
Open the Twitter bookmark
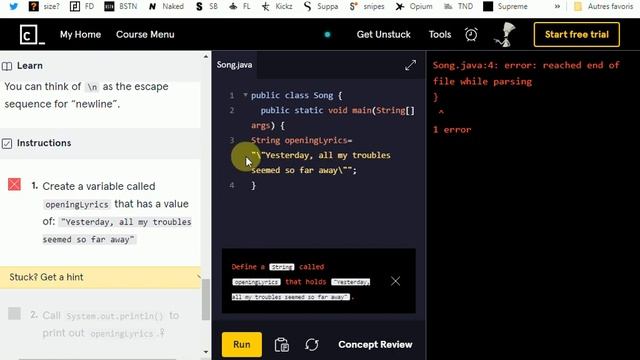click(x=13, y=7)
